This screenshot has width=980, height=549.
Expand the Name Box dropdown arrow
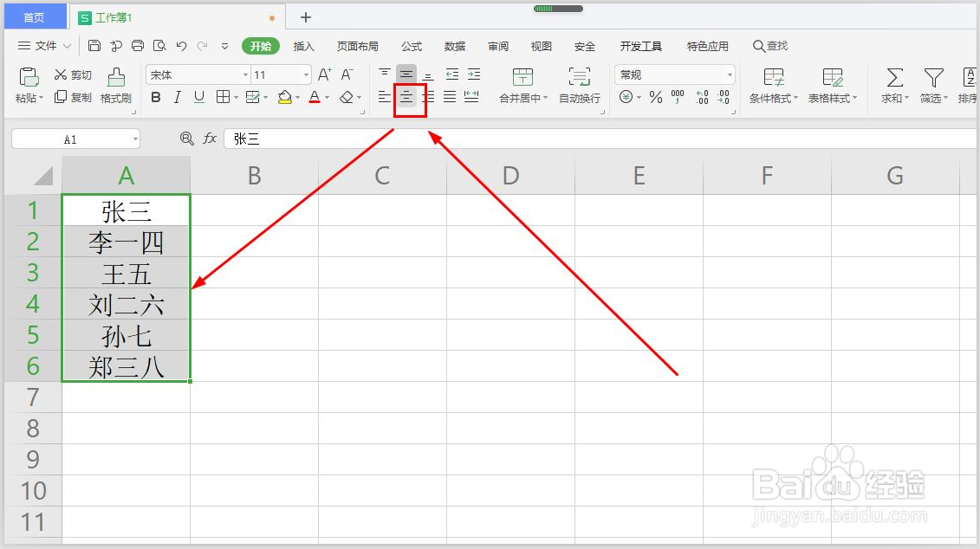coord(135,139)
